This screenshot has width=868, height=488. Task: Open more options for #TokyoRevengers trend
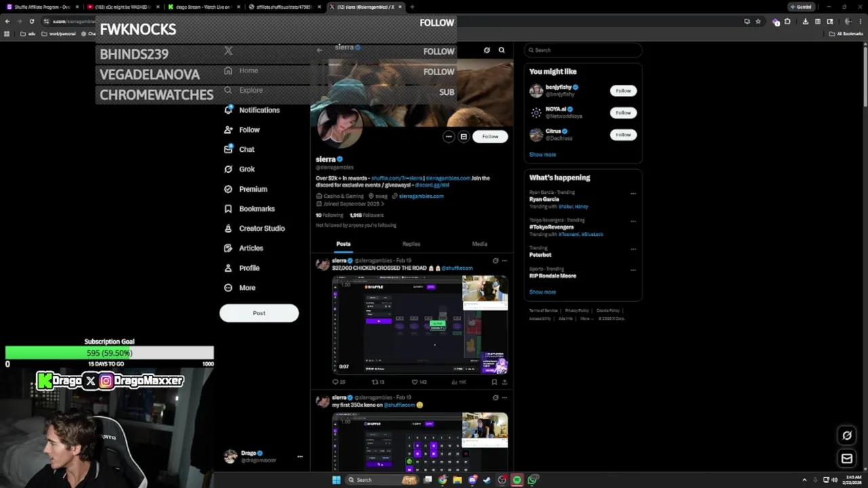coord(633,221)
